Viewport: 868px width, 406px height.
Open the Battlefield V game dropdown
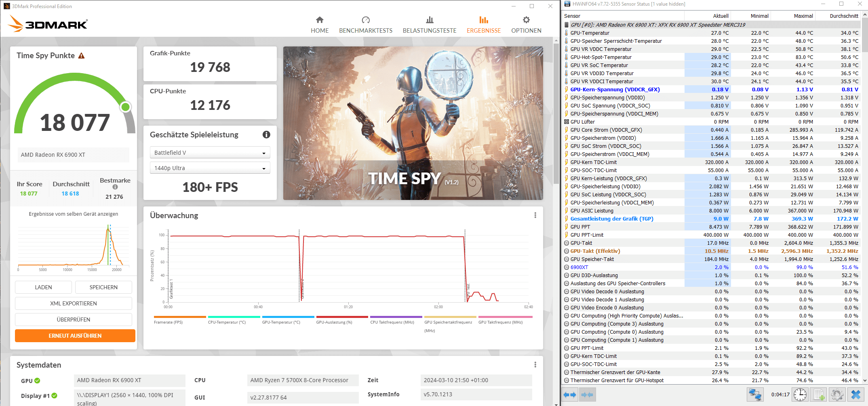tap(210, 152)
